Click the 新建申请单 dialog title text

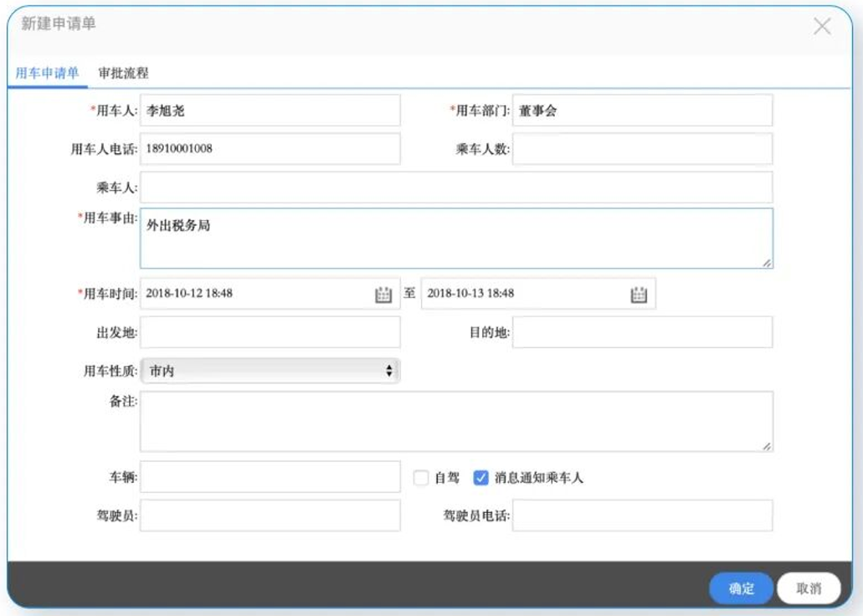(59, 23)
